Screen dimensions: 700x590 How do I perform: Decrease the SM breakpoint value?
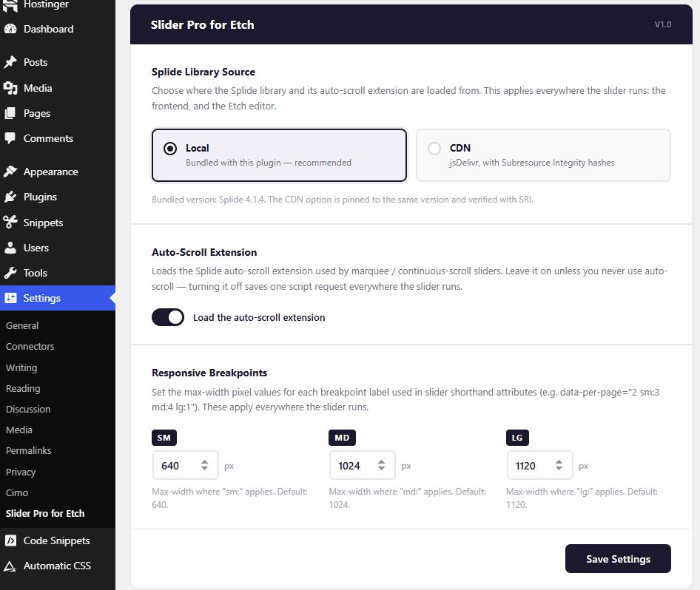click(x=204, y=468)
